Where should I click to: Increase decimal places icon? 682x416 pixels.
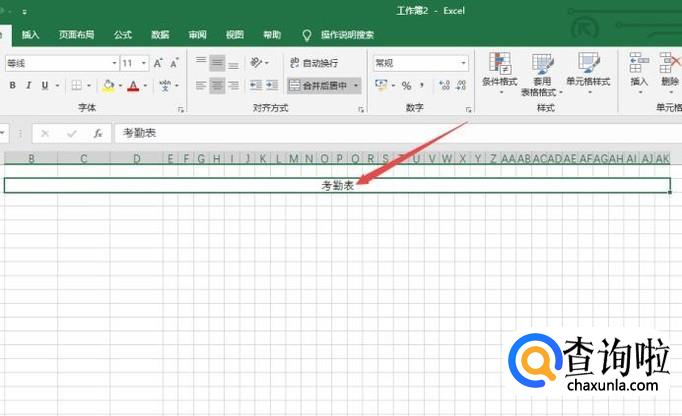click(x=444, y=85)
